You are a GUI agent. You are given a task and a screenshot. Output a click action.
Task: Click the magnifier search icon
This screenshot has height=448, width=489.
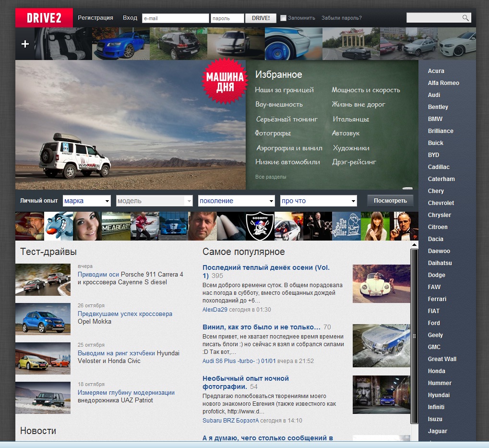point(465,18)
